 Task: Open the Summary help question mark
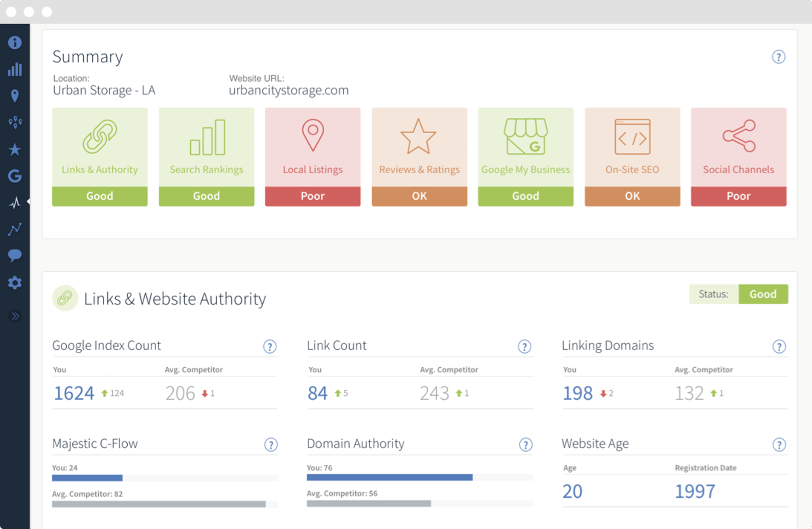[778, 57]
